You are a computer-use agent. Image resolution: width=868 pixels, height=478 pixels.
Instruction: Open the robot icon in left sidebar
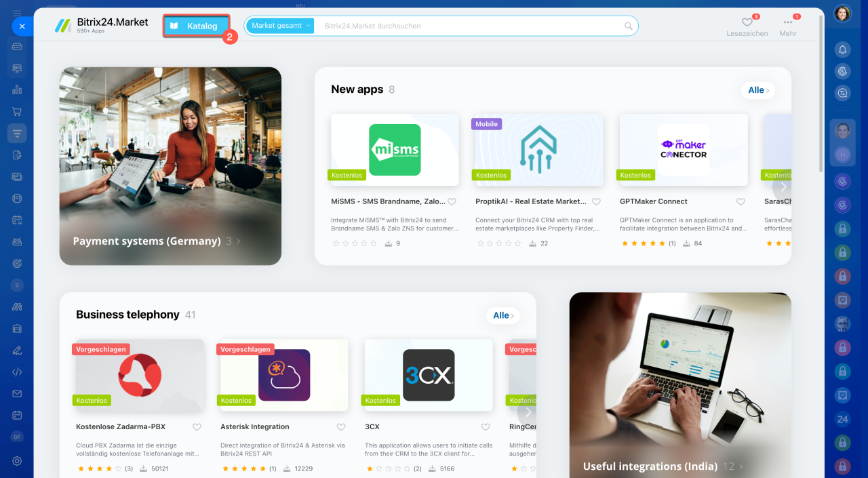coord(17,241)
